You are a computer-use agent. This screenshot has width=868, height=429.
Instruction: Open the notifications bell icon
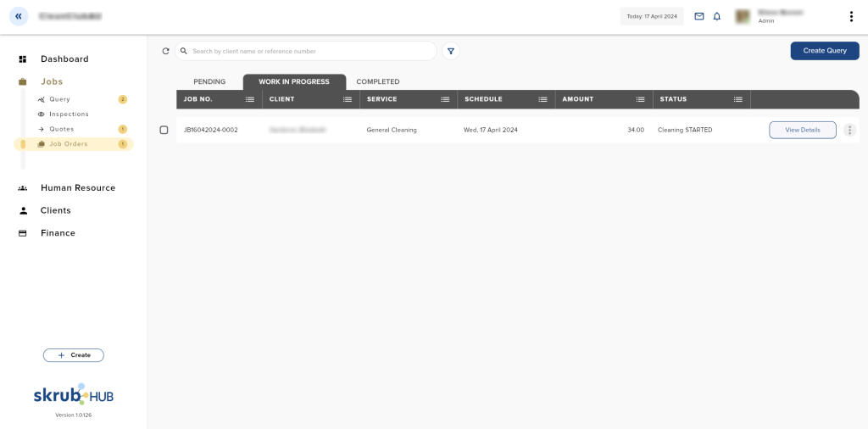pos(717,17)
